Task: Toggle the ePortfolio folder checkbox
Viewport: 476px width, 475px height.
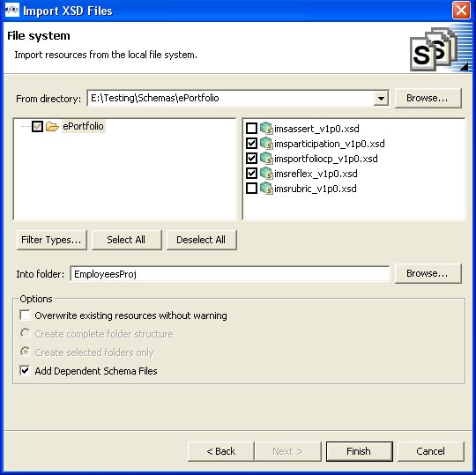Action: click(37, 126)
